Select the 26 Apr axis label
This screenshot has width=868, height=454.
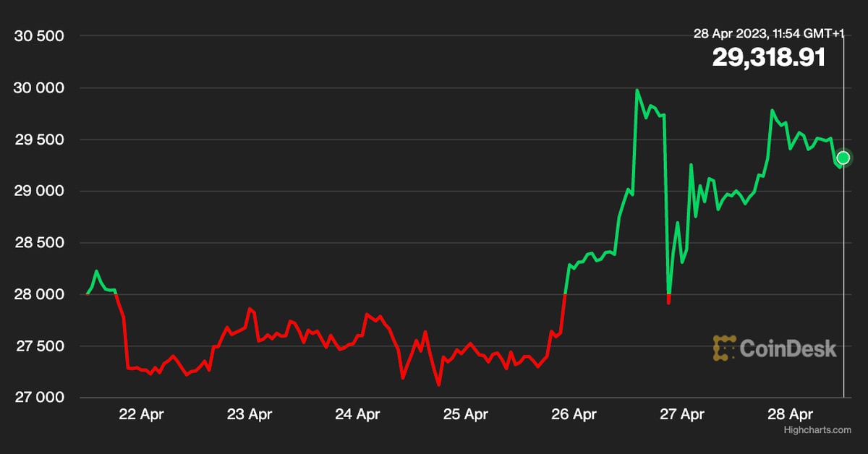pos(574,414)
